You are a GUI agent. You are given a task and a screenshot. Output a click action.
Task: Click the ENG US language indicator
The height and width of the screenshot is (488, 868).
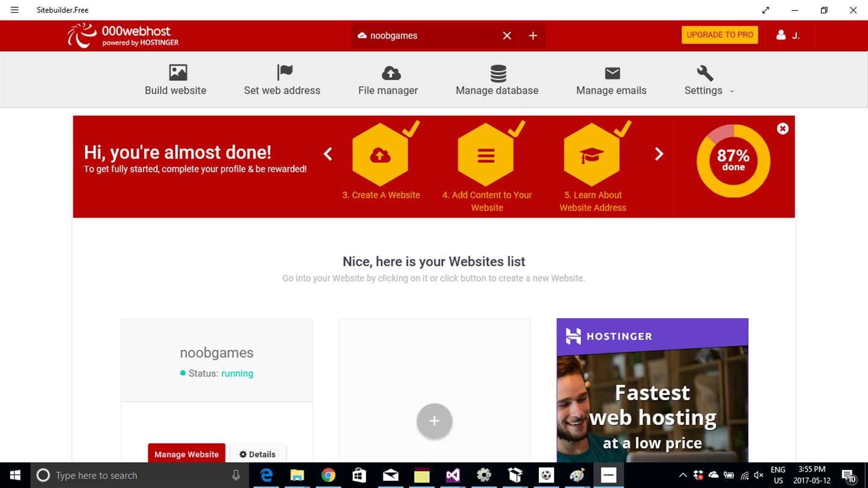[778, 475]
